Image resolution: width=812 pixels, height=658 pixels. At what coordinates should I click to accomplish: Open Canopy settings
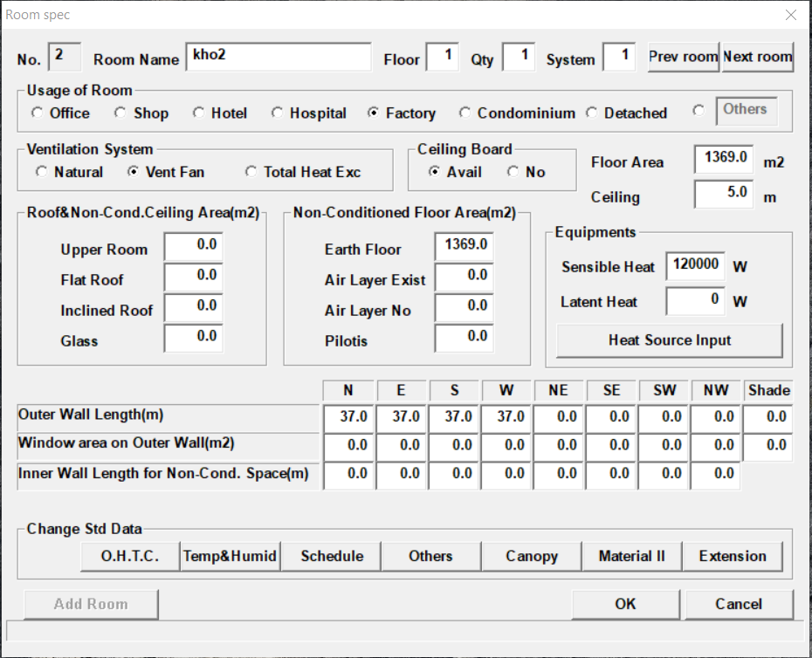531,556
